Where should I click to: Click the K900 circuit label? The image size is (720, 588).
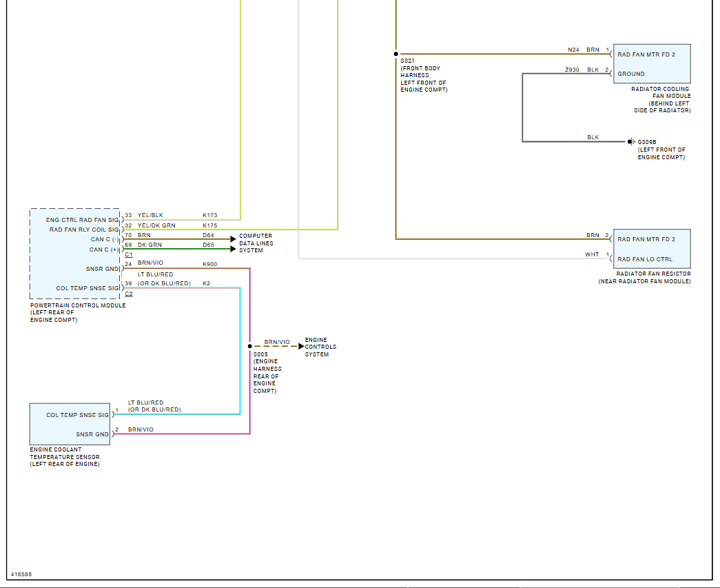(209, 264)
